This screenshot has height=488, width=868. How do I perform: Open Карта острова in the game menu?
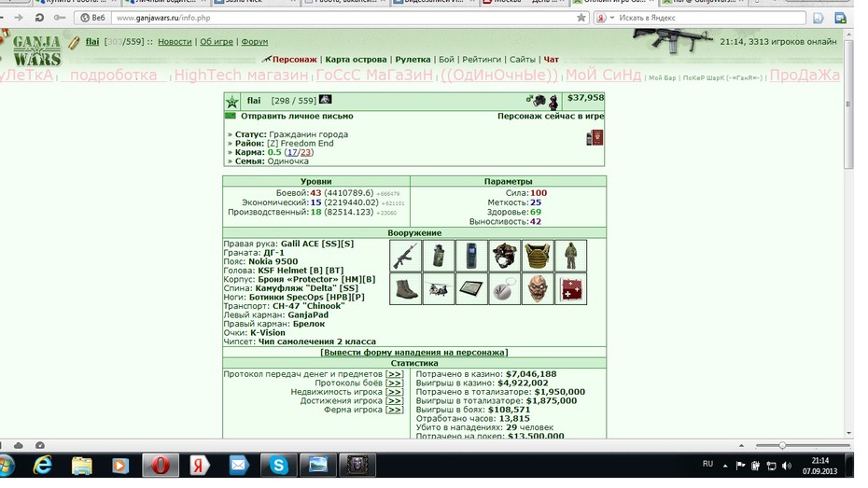[x=356, y=59]
